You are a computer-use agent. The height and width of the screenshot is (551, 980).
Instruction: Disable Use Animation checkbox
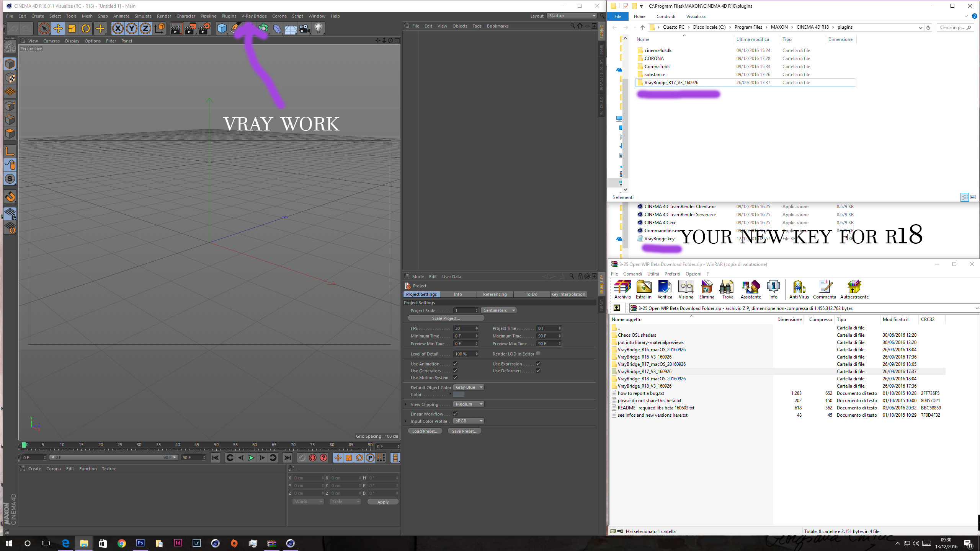tap(456, 364)
